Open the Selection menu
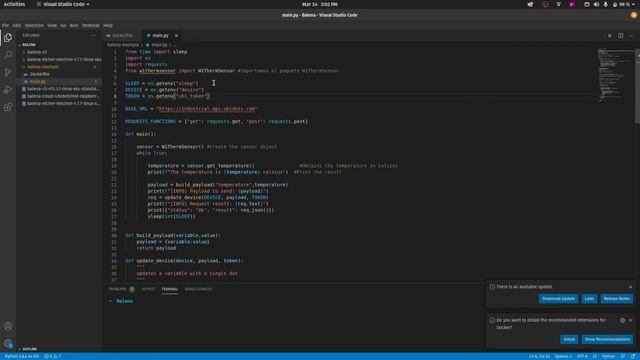 (x=34, y=25)
